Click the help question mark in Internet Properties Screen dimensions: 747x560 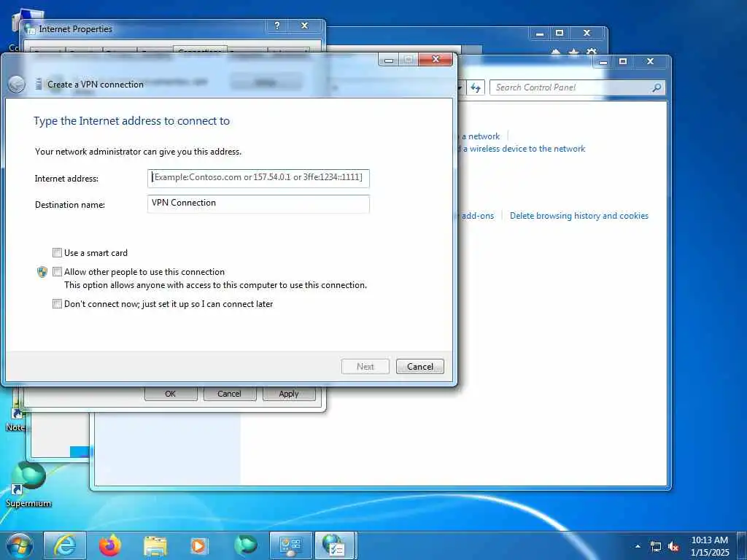pos(277,26)
